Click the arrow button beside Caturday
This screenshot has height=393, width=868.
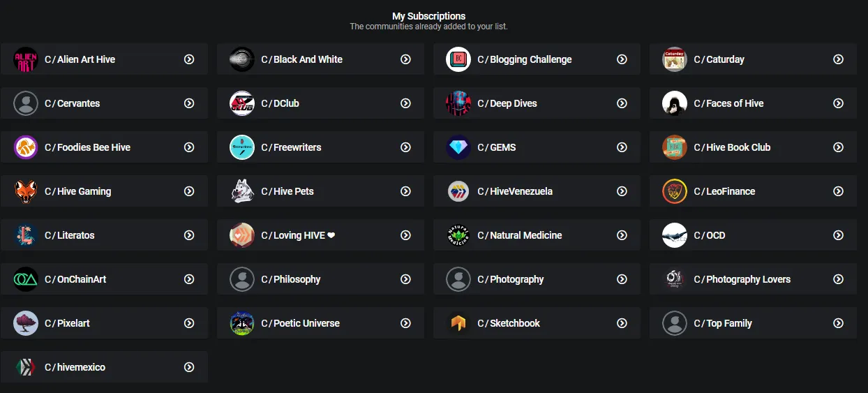click(838, 59)
